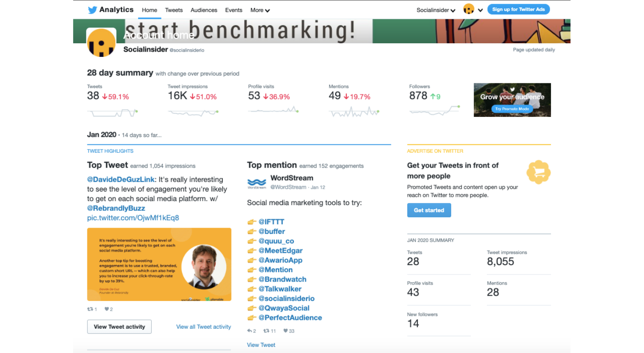Open the WordStream account name

point(292,178)
